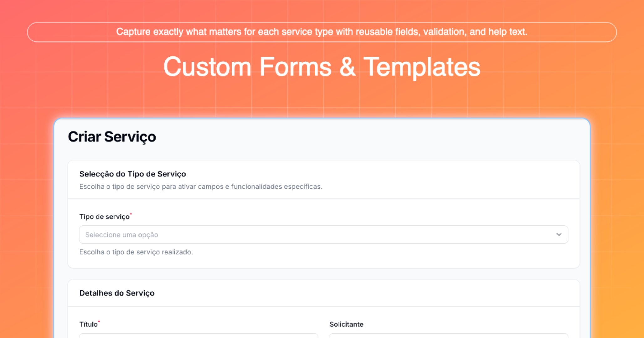Click the red asterisk next to Tipo de serviço

pyautogui.click(x=131, y=214)
